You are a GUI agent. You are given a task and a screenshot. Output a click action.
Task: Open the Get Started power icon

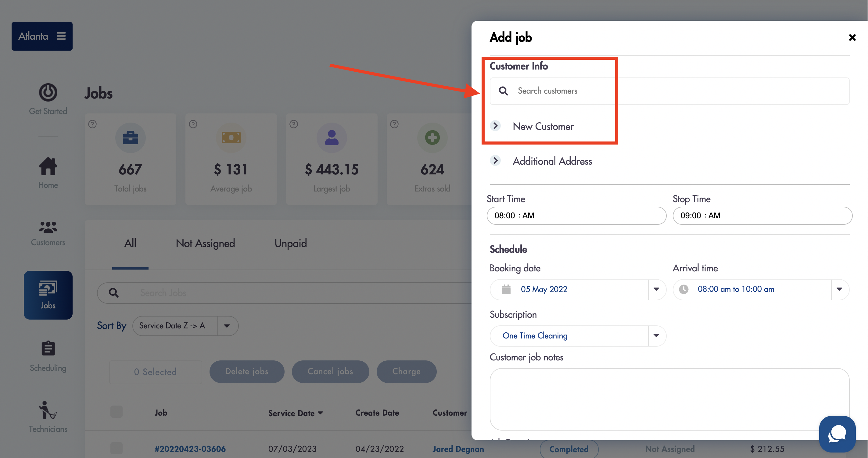pos(48,92)
